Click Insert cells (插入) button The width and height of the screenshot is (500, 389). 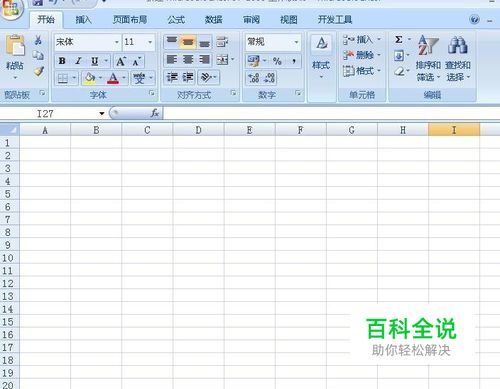(361, 40)
